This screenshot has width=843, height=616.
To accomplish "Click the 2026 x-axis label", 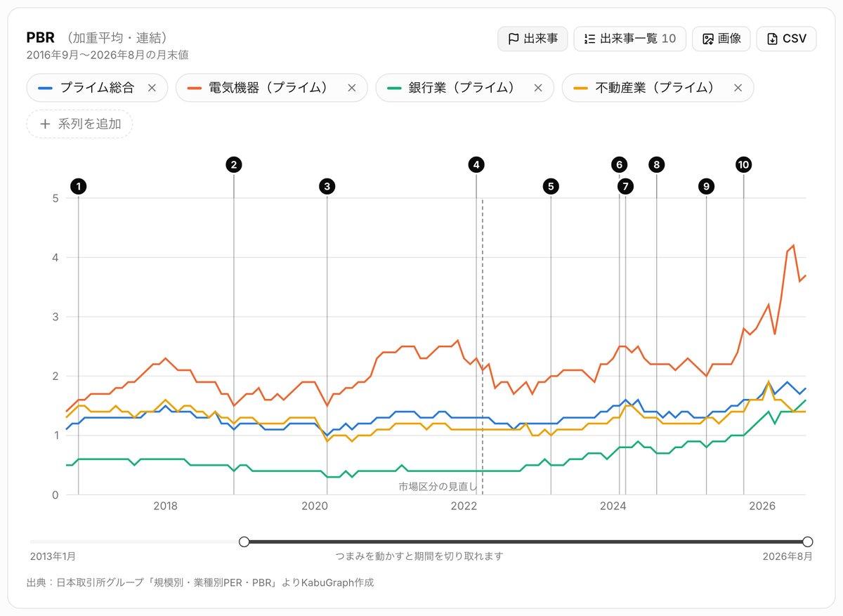I will tap(762, 506).
